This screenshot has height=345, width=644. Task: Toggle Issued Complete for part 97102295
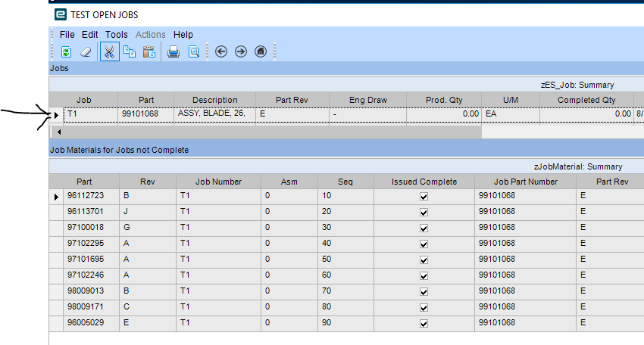[424, 244]
